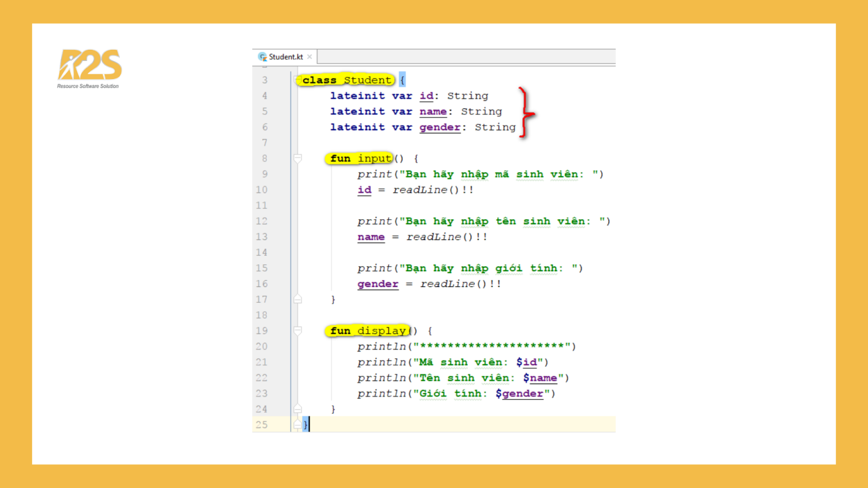Viewport: 868px width, 488px height.
Task: Click line number 19 in the gutter
Action: coord(262,330)
